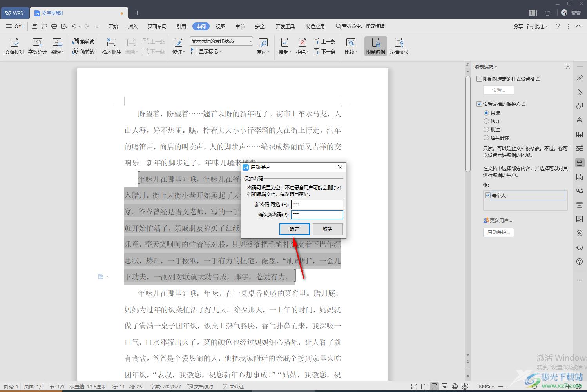Toggle the 限制编辑 restrict editing button
Image resolution: width=587 pixels, height=392 pixels.
[x=376, y=46]
